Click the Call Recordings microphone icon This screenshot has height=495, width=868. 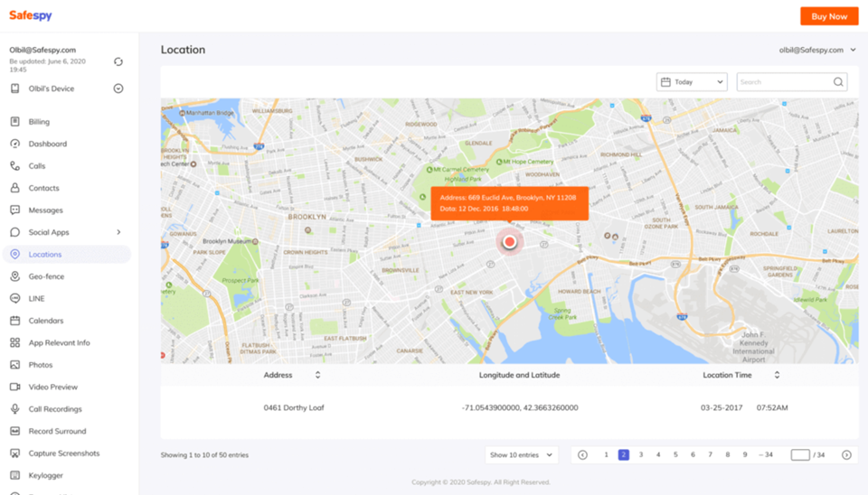coord(15,409)
